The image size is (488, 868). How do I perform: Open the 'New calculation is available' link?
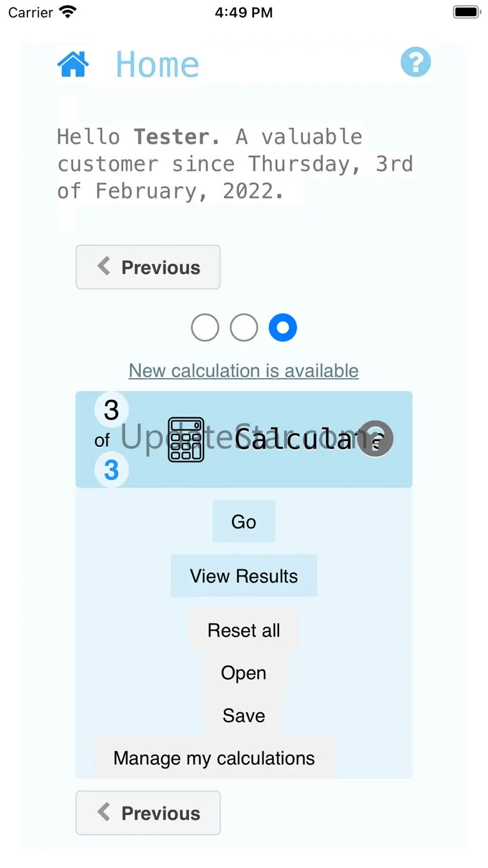[x=244, y=370]
